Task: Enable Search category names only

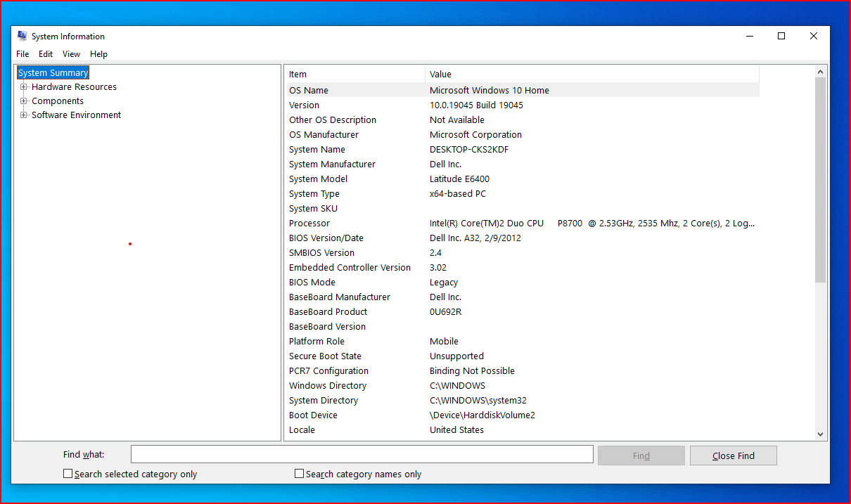Action: pyautogui.click(x=299, y=473)
